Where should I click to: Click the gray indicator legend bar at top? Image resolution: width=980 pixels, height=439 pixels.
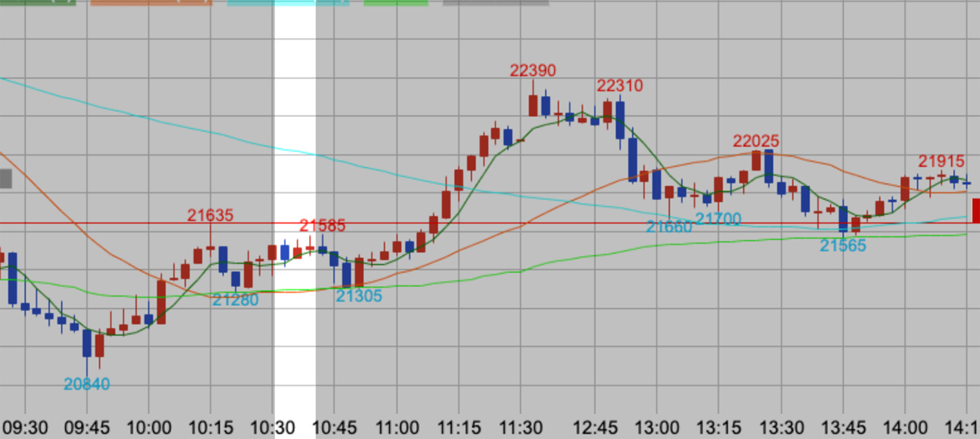(x=495, y=3)
